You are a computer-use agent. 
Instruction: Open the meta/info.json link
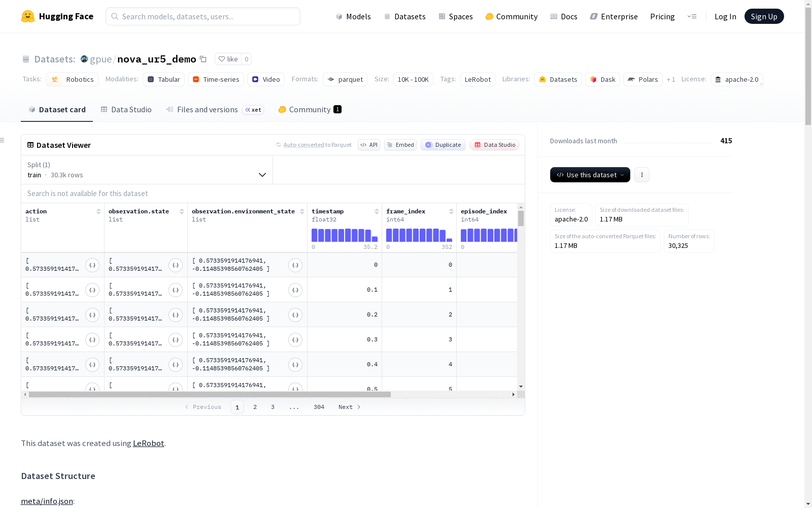pyautogui.click(x=47, y=501)
